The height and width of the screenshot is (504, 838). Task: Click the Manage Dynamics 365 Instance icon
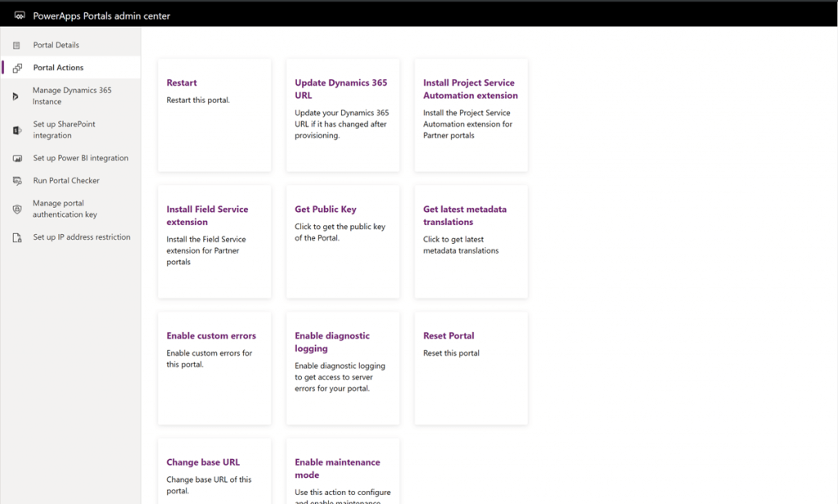16,97
